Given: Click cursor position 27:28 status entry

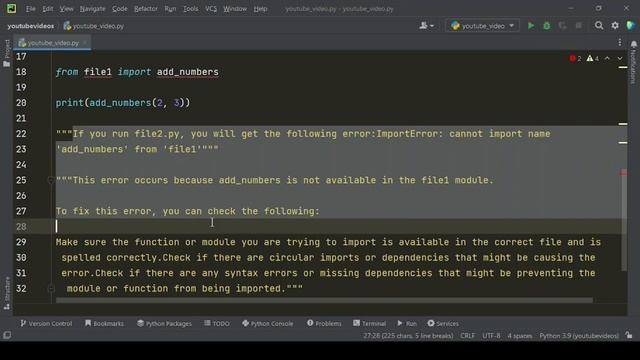Looking at the screenshot, I should (x=408, y=336).
